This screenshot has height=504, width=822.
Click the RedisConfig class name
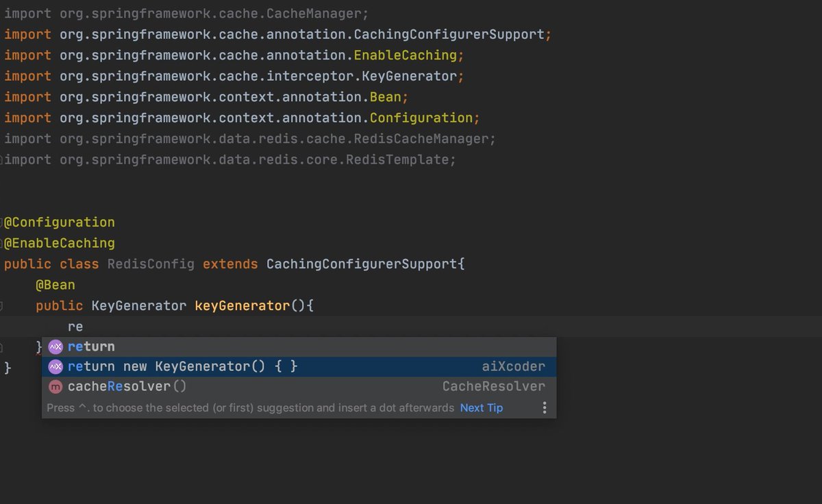[151, 264]
